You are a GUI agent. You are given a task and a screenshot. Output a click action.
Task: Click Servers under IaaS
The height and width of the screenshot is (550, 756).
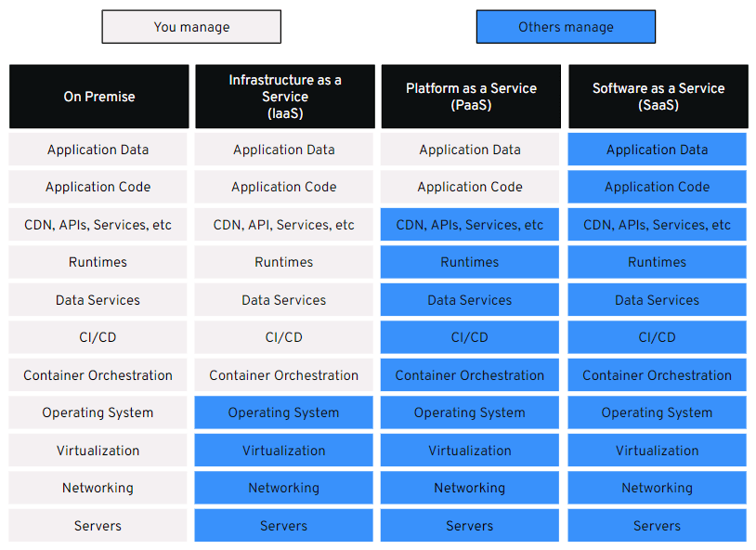[284, 526]
